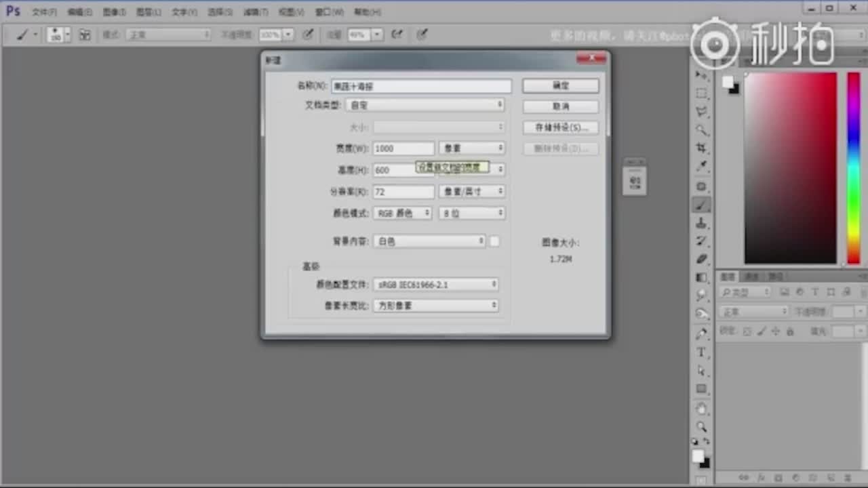Swap foreground and background colors icon
868x488 pixels.
click(707, 442)
